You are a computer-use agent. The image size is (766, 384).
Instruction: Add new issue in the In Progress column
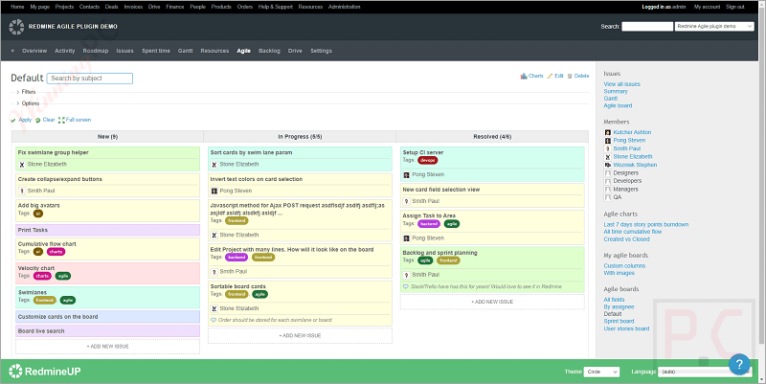click(300, 336)
